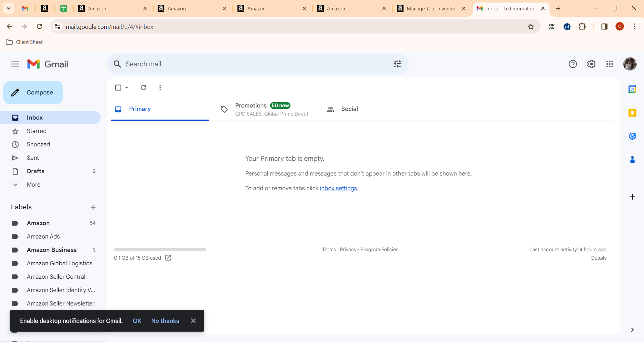Open the Amazon label
644x342 pixels.
coord(50,223)
